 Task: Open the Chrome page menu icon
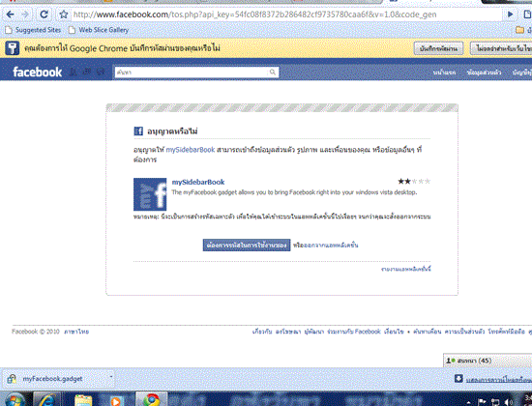(x=527, y=14)
